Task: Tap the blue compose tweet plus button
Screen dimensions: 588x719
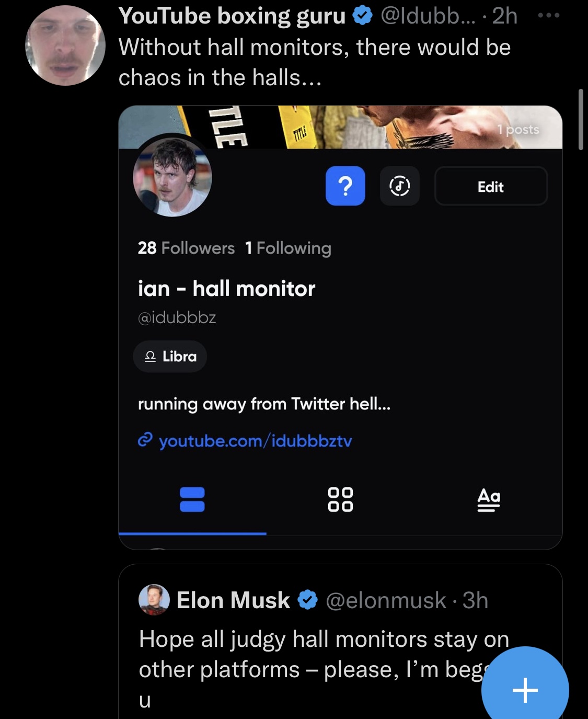Action: (x=525, y=690)
